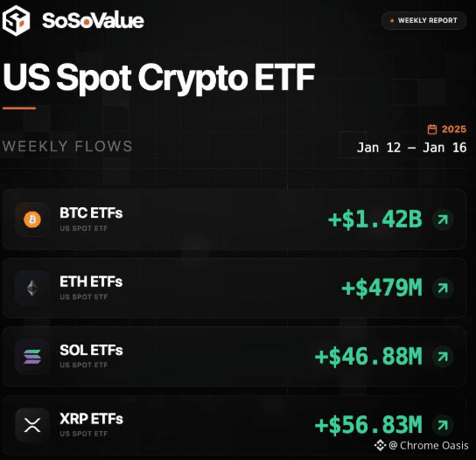Click the Bitcoin coin icon
This screenshot has height=460, width=476.
[32, 220]
